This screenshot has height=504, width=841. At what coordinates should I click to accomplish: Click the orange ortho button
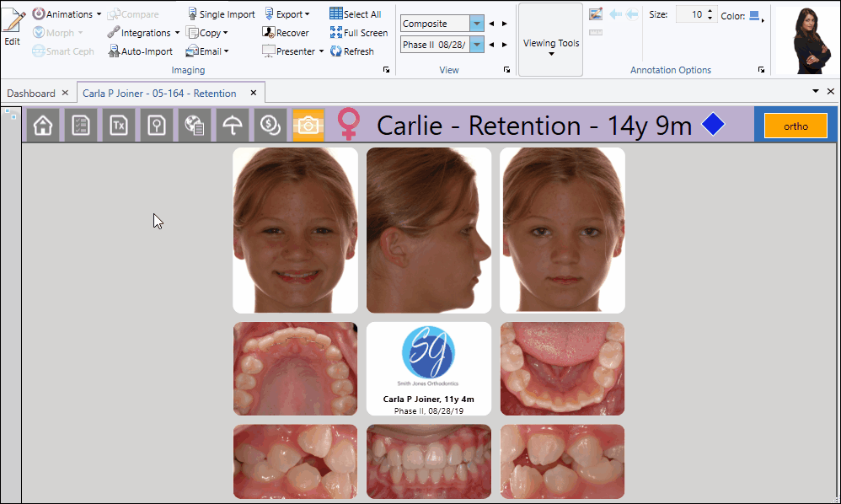coord(795,126)
